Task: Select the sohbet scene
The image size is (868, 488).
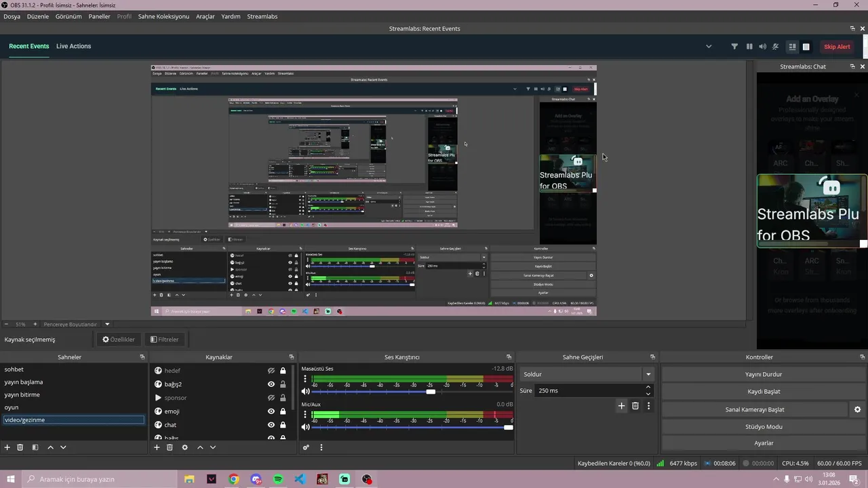Action: (73, 369)
